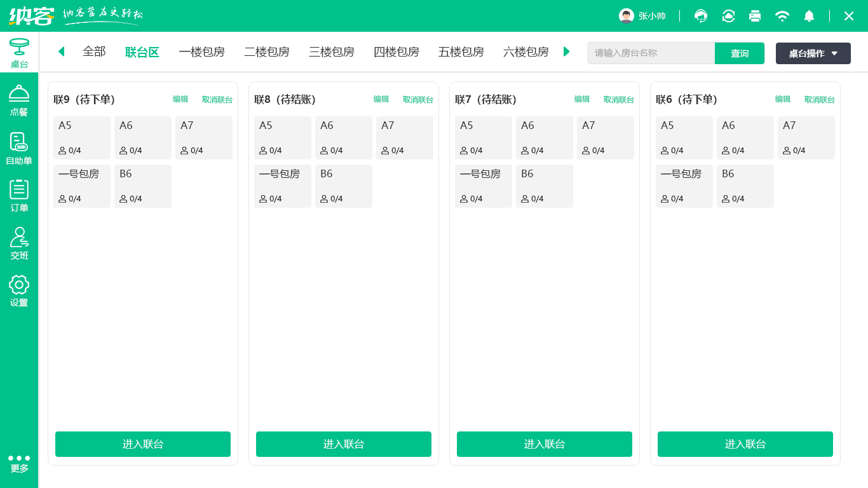Click the customer service headset icon
The width and height of the screenshot is (868, 488).
click(700, 15)
